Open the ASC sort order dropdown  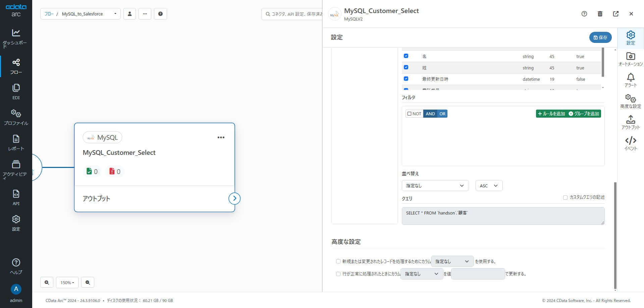click(489, 186)
